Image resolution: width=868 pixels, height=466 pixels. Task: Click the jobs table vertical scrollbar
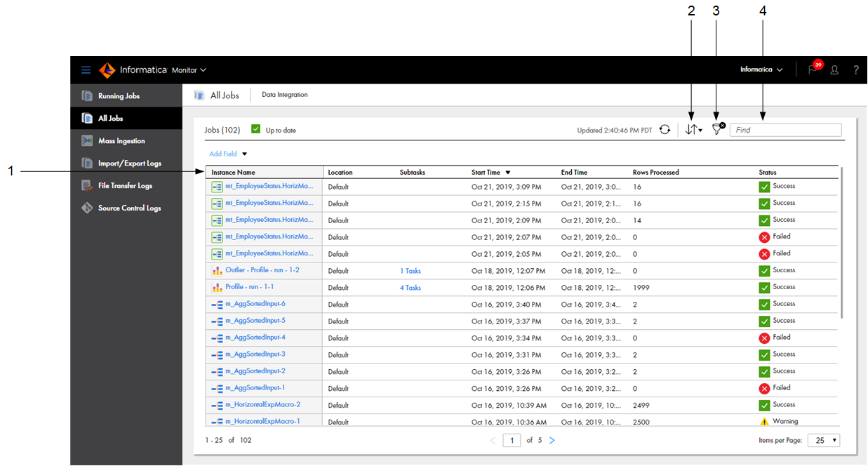click(841, 243)
